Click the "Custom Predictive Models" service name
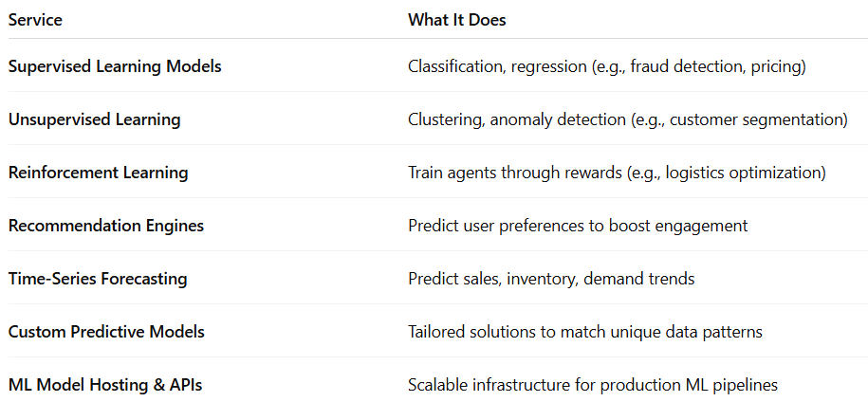This screenshot has width=868, height=420. tap(106, 332)
